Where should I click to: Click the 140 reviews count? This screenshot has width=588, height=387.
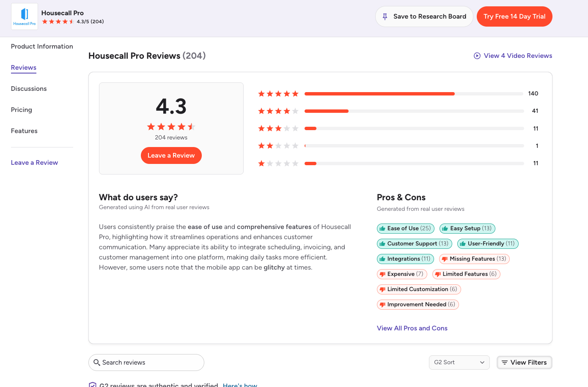(x=533, y=93)
